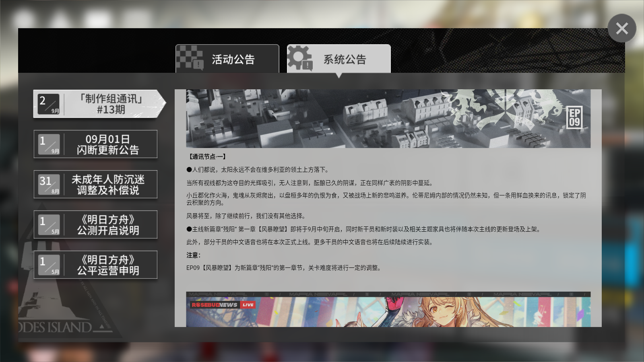
Task: Click the 31 / 8月 date badge
Action: tap(49, 185)
